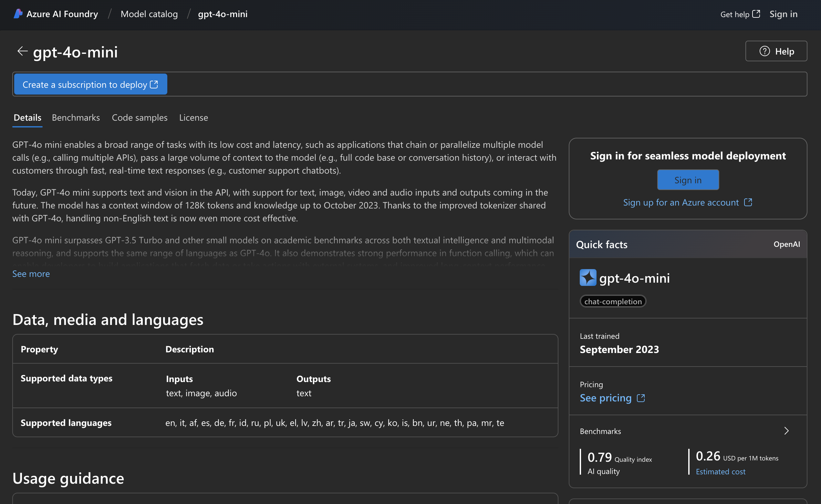Click the 0.26 USD per 1M tokens value

click(x=708, y=456)
